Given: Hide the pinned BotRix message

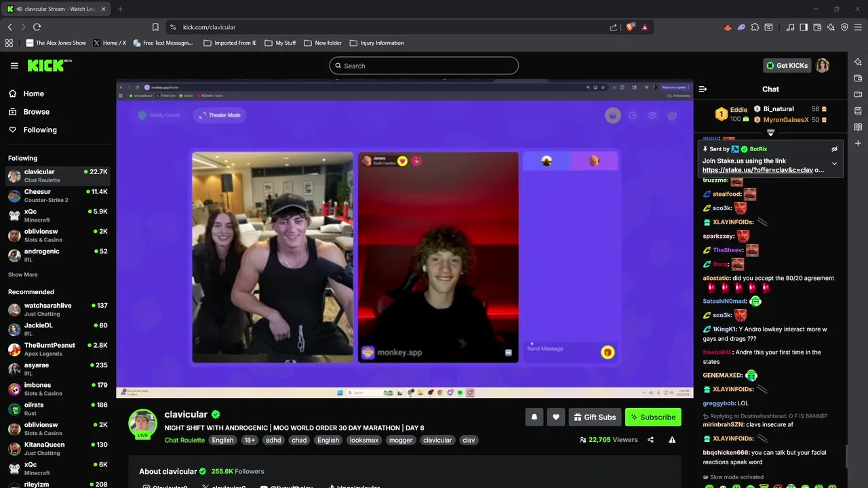Looking at the screenshot, I should point(834,149).
